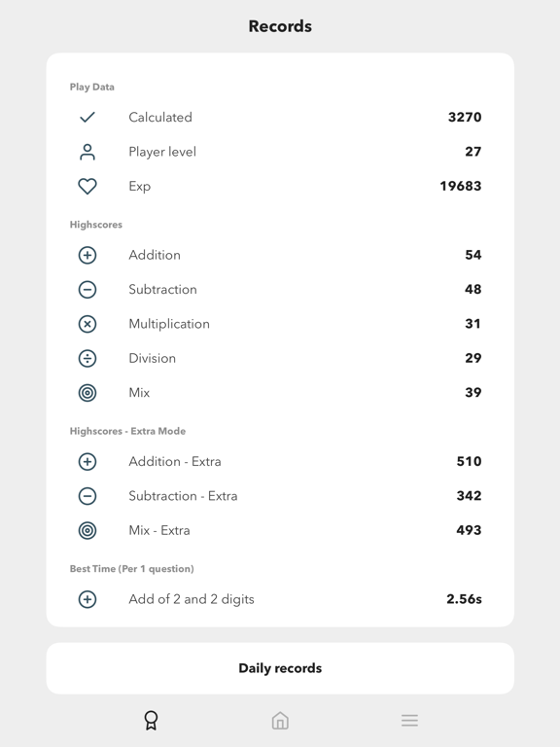Click the Player level person icon

tap(87, 152)
